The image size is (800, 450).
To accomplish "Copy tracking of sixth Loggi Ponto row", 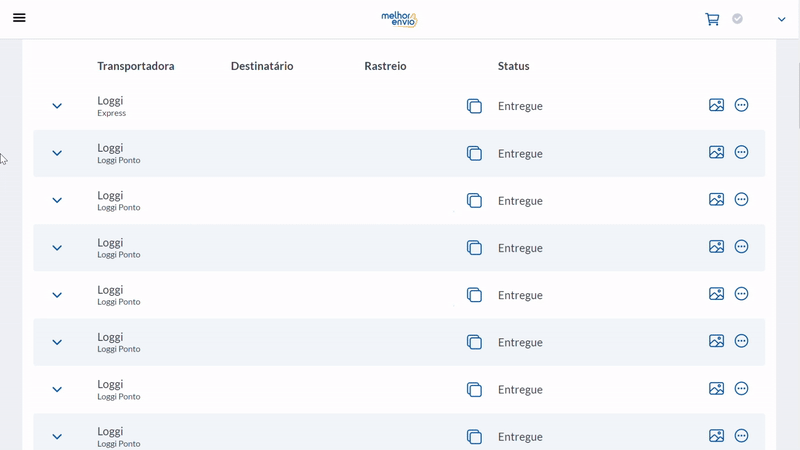I will point(474,389).
